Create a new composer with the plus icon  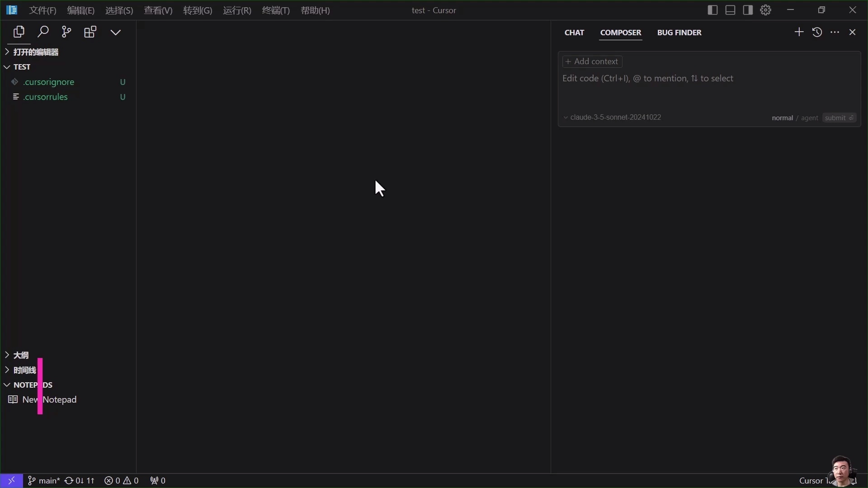[x=798, y=32]
